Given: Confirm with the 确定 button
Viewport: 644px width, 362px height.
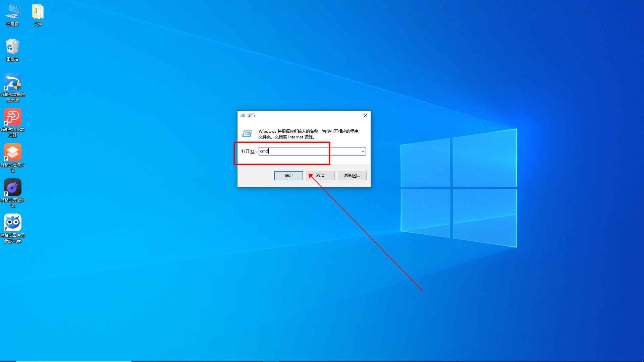Looking at the screenshot, I should (x=288, y=175).
